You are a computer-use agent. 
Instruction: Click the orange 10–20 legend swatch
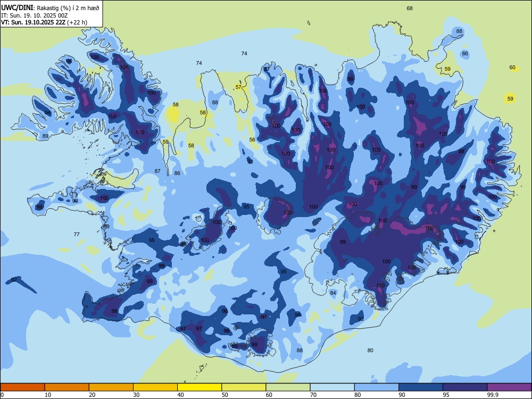(67, 387)
